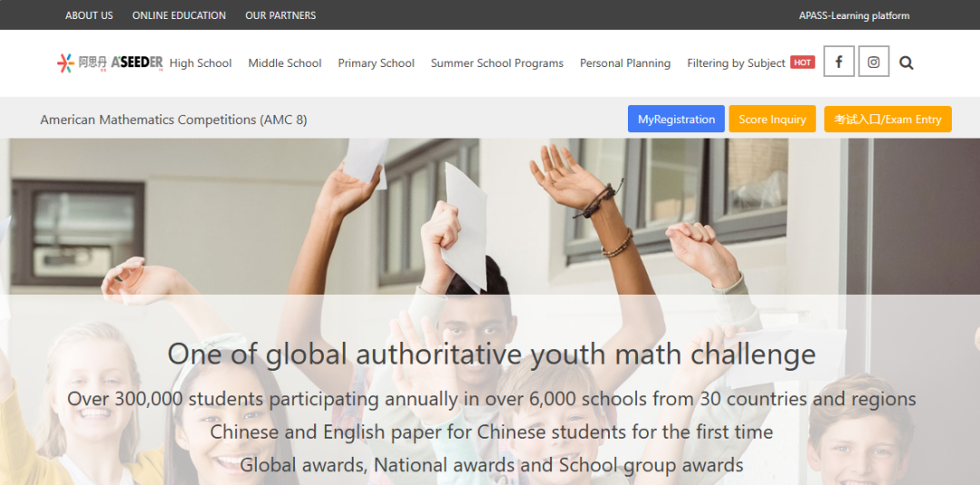Open the Facebook page icon
Viewport: 980px width, 485px height.
pos(838,62)
